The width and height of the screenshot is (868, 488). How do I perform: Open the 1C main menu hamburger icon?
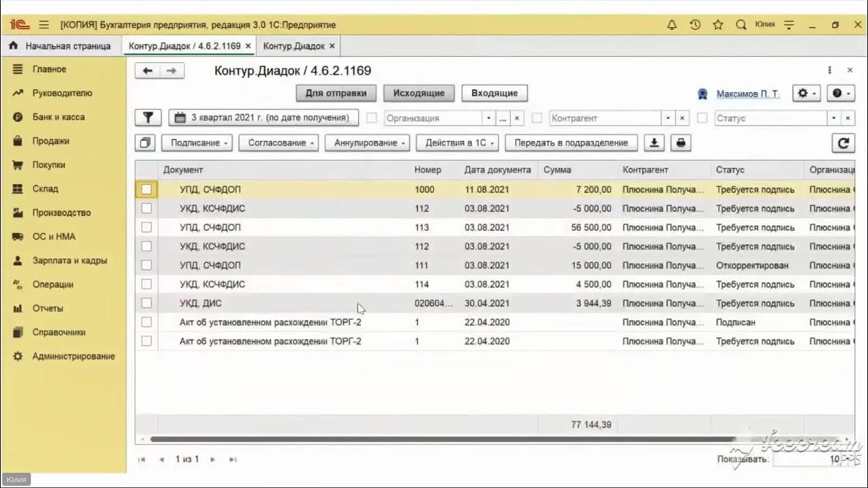(44, 25)
